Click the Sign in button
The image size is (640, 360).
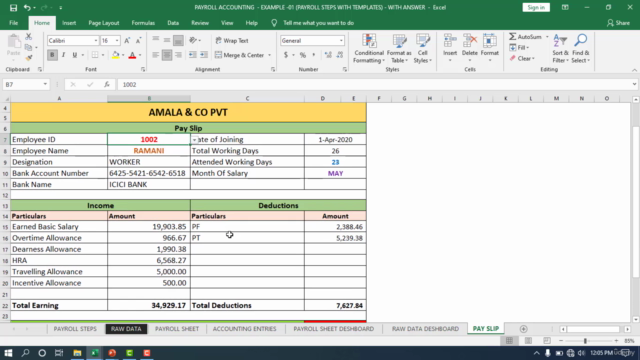pyautogui.click(x=536, y=7)
